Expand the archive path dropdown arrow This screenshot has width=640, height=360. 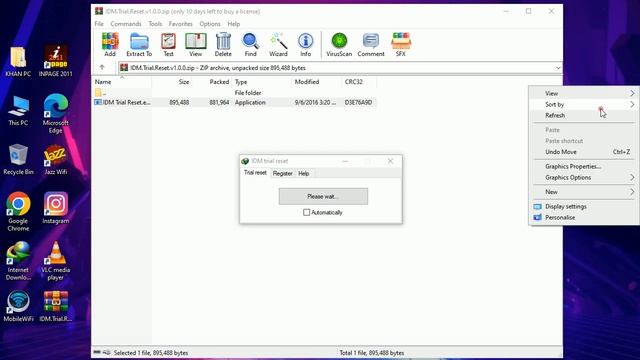pyautogui.click(x=558, y=68)
